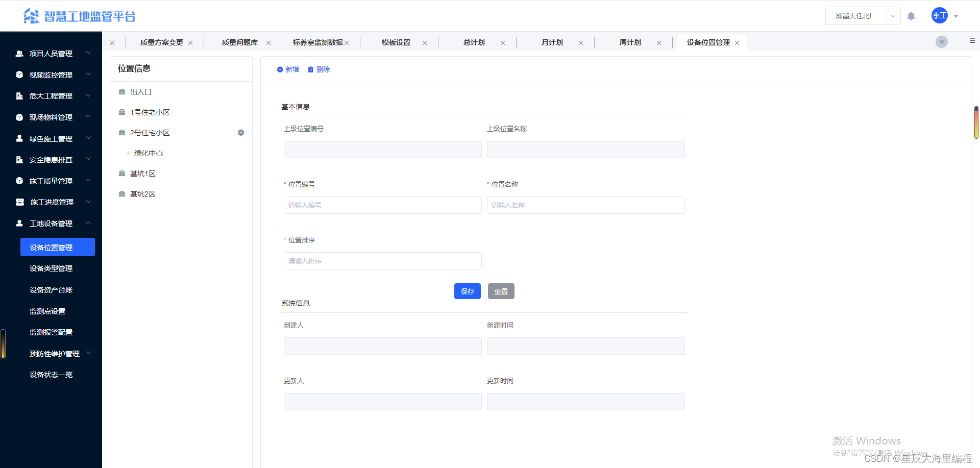Click the 基坑1区 location icon
Viewport: 980px width, 468px height.
click(122, 174)
